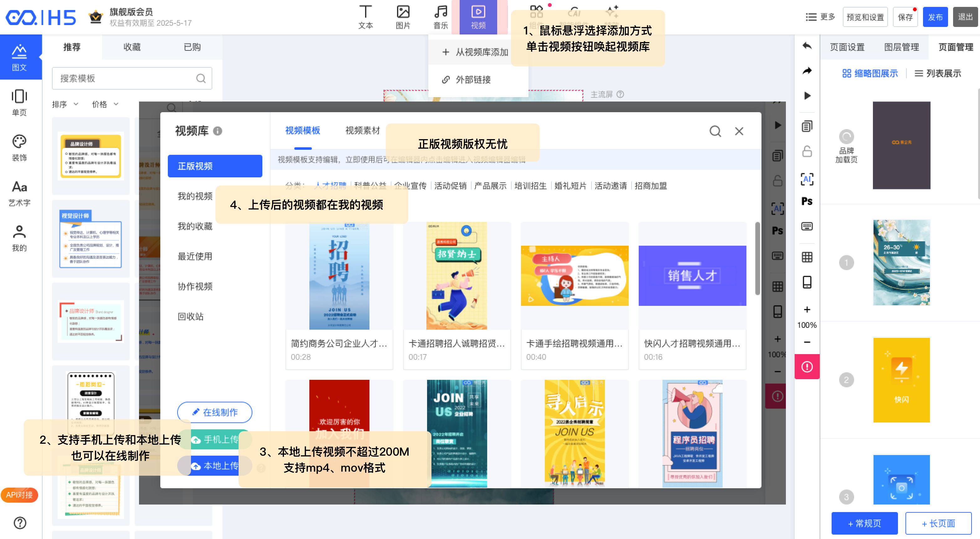980x539 pixels.
Task: Click the video library search icon
Action: tap(715, 131)
